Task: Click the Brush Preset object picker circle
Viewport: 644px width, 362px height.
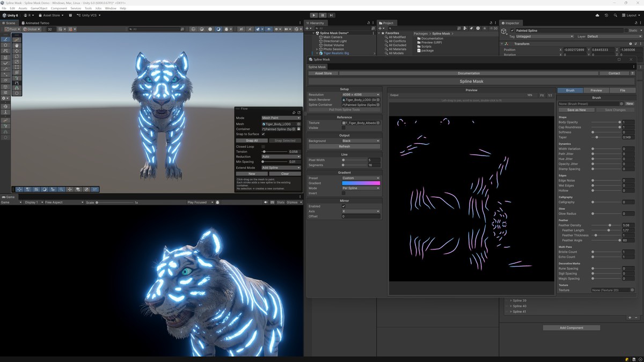Action: (621, 104)
